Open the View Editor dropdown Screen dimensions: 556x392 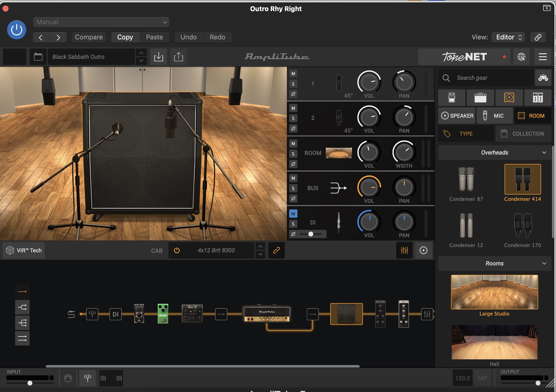508,37
